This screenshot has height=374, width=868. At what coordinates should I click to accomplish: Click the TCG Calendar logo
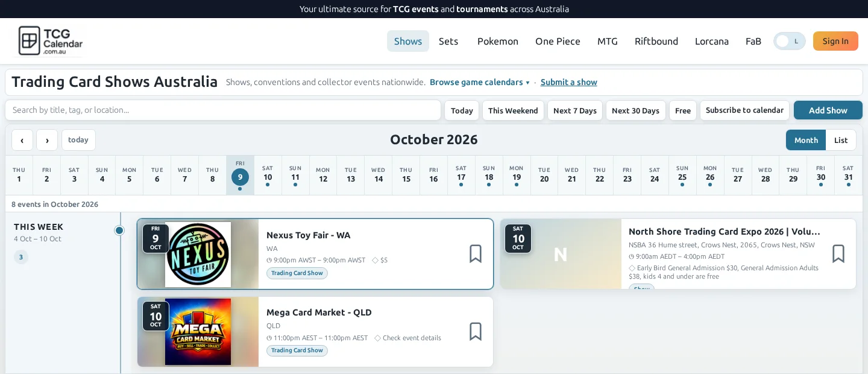[x=51, y=41]
